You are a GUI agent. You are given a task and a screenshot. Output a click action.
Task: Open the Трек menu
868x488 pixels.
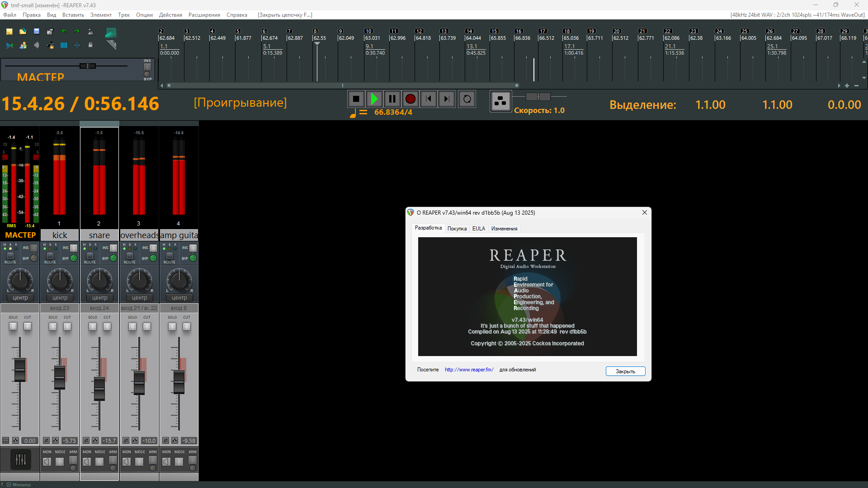click(x=124, y=15)
